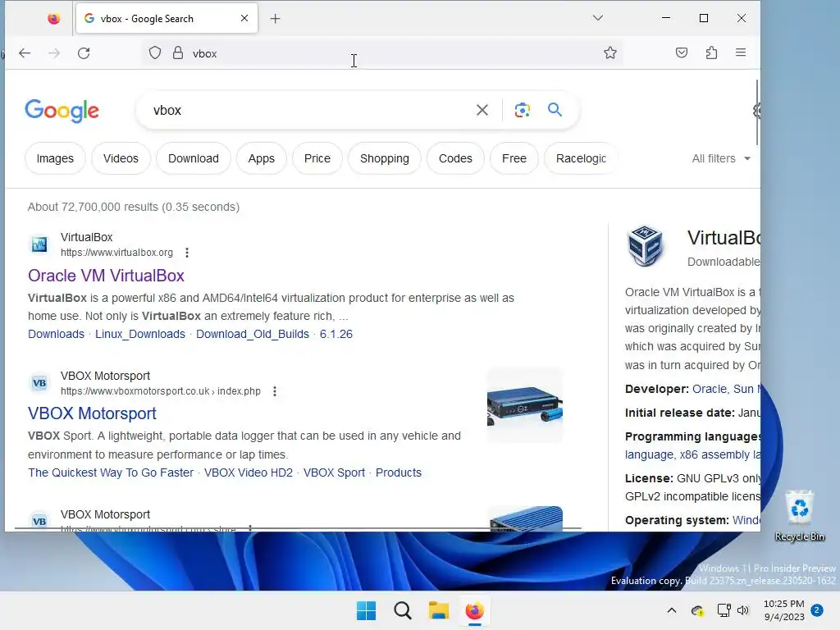Open Firefox application hamburger menu
840x630 pixels.
[x=741, y=52]
